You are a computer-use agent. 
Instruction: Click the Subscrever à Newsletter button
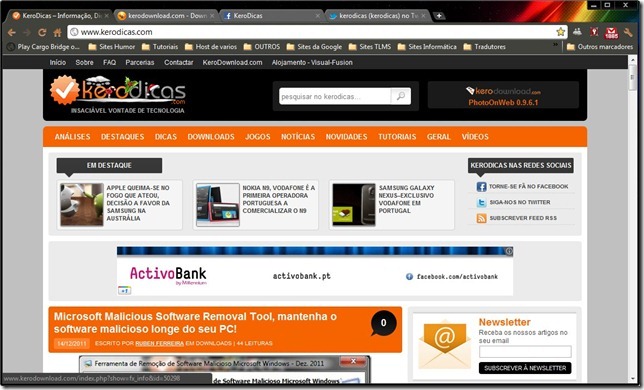point(525,368)
